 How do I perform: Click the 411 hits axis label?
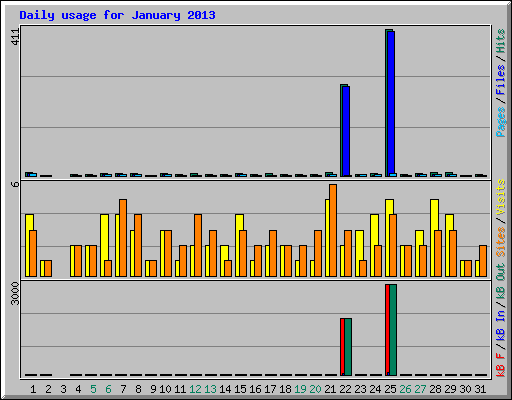tap(15, 37)
